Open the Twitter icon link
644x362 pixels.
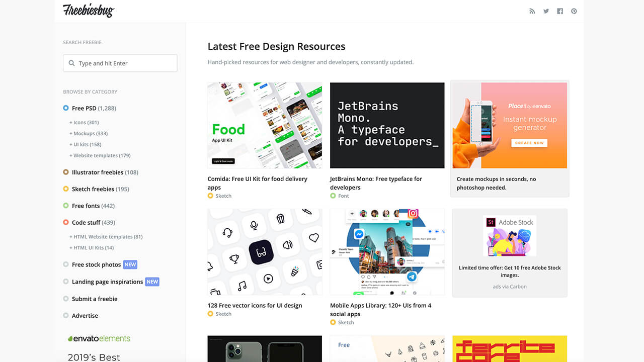(x=546, y=11)
